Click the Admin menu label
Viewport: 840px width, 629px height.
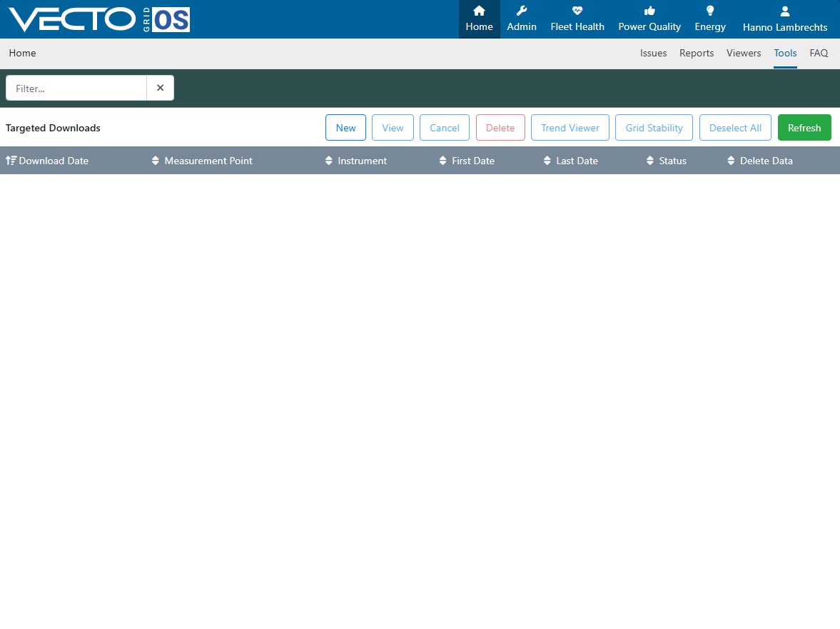point(522,27)
